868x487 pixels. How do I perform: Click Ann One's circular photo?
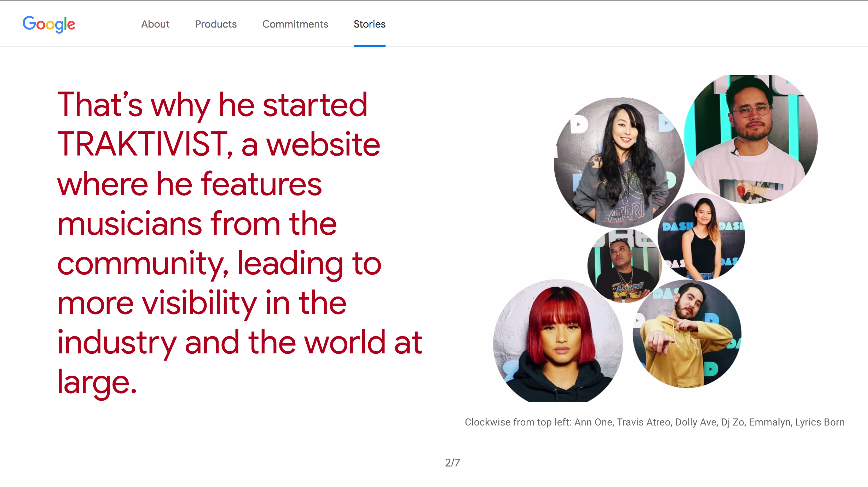[x=619, y=162]
